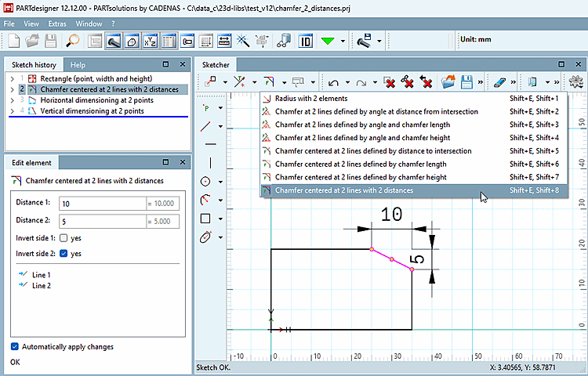Choose Chamfer centered at 2 lines with 2 distances
Image resolution: width=588 pixels, height=376 pixels.
click(414, 190)
